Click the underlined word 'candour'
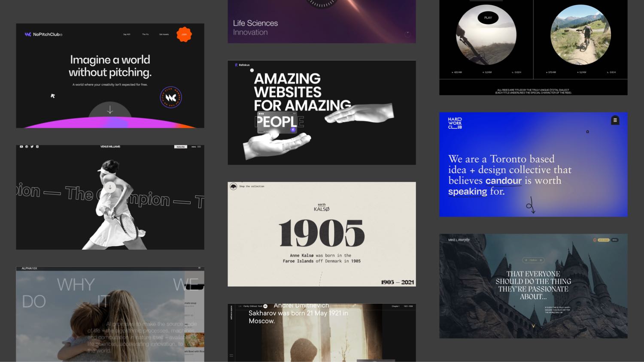Viewport: 644px width, 362px height. (x=503, y=181)
